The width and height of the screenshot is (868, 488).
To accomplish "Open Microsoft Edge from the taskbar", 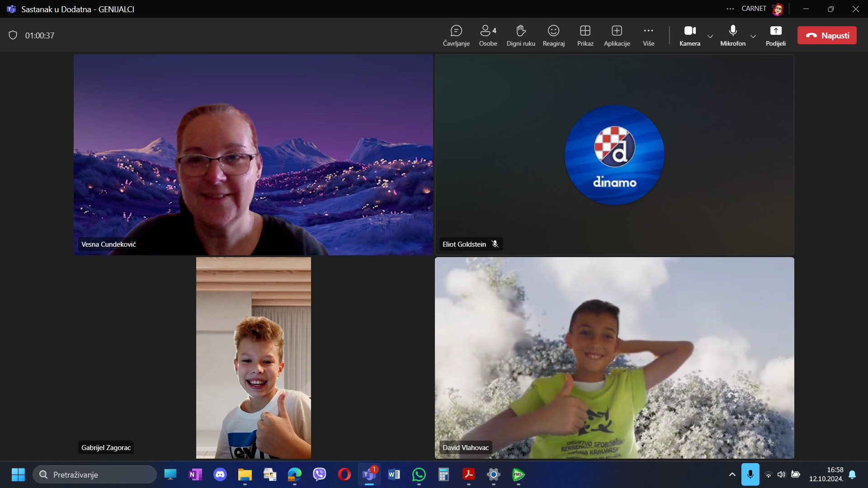I will click(295, 474).
